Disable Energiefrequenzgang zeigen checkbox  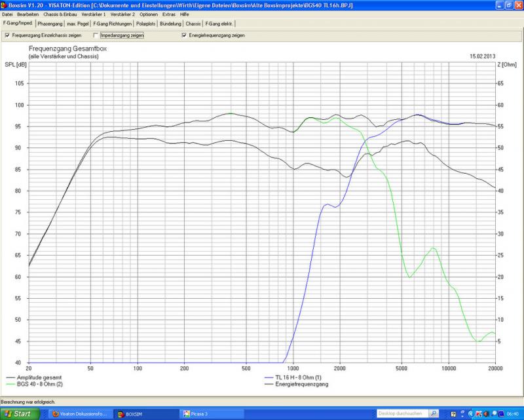click(x=184, y=35)
